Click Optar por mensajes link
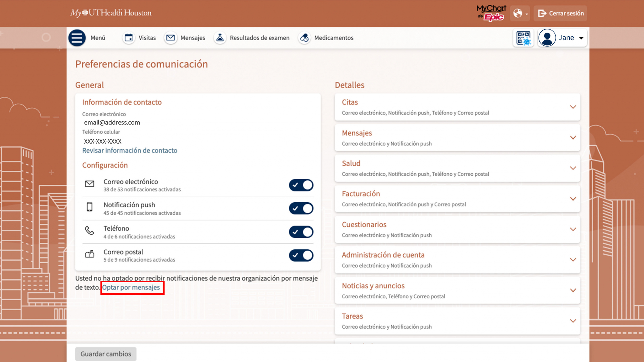 pos(131,287)
